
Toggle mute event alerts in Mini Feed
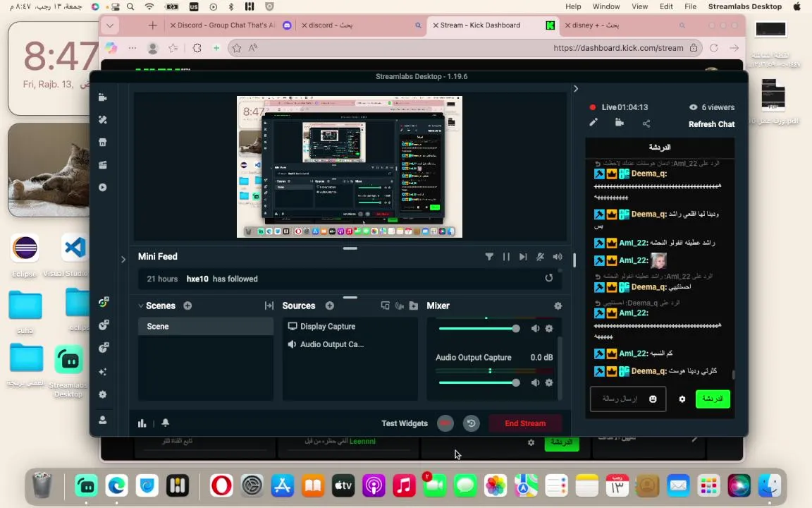[540, 257]
